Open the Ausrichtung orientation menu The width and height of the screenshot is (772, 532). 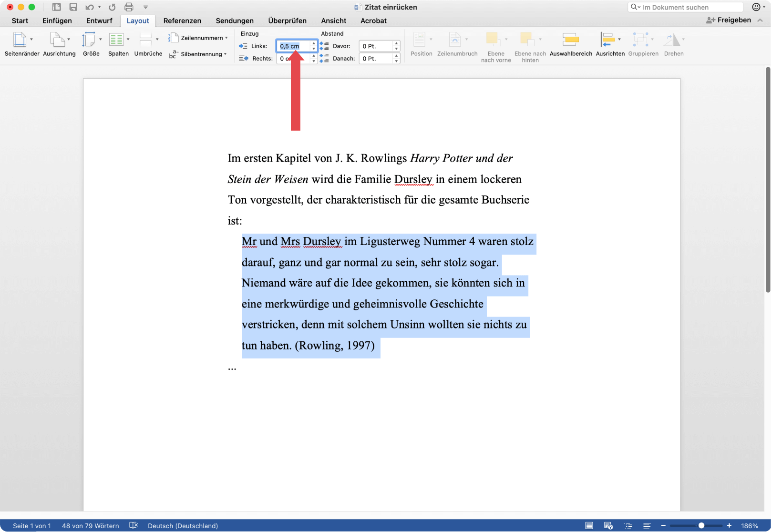(59, 44)
